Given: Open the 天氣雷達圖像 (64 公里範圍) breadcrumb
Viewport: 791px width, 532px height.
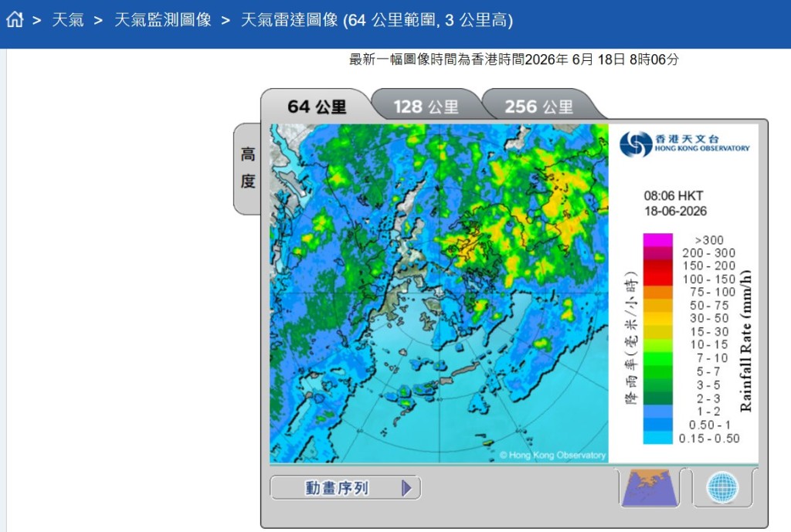Looking at the screenshot, I should 377,20.
